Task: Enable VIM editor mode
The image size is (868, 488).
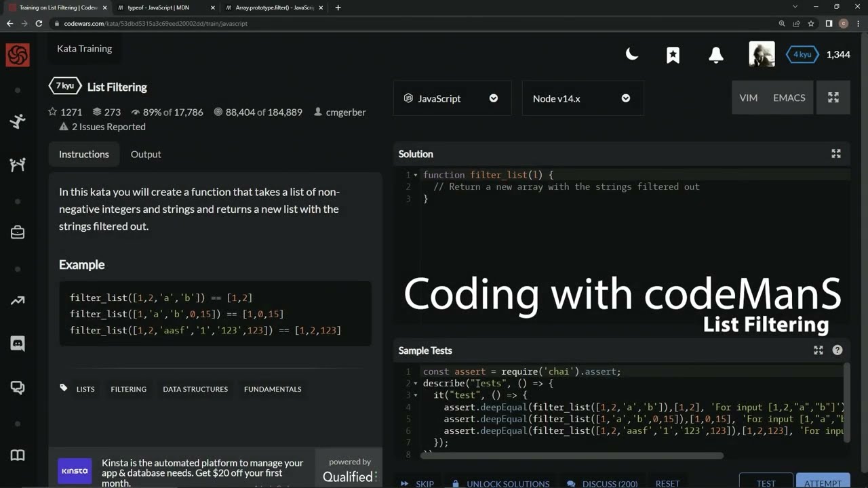Action: [749, 98]
